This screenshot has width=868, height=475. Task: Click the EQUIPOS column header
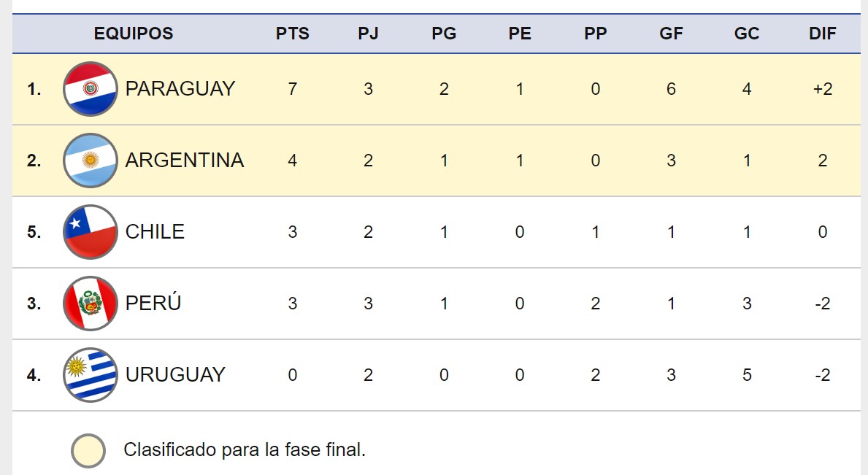(x=134, y=34)
